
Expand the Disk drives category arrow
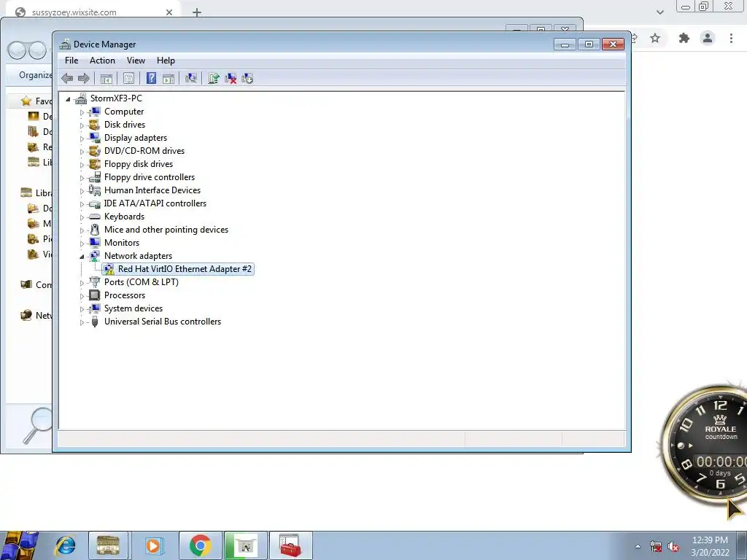pyautogui.click(x=82, y=125)
